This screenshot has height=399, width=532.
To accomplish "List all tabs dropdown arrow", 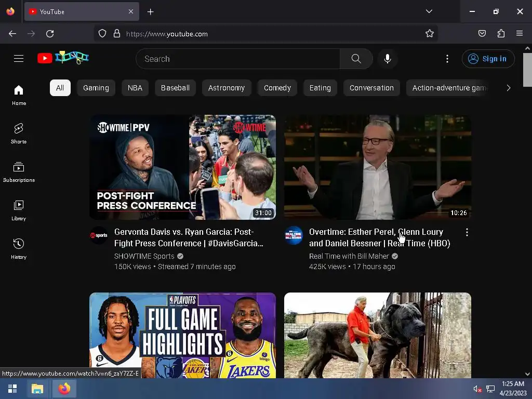I will point(429,11).
